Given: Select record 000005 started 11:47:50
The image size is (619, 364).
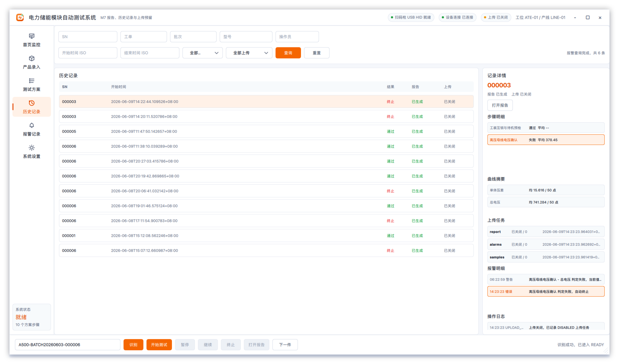Looking at the screenshot, I should (266, 132).
